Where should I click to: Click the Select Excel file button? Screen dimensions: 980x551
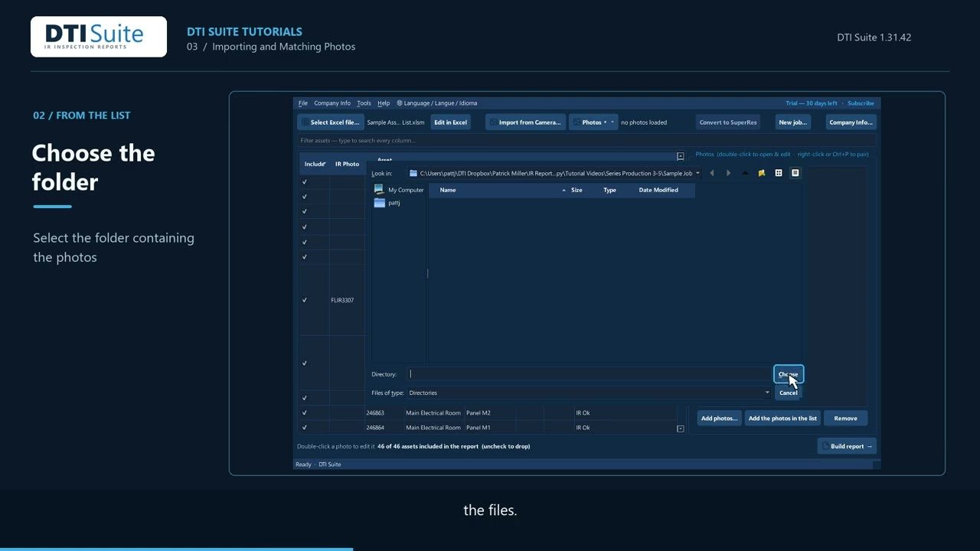coord(330,122)
